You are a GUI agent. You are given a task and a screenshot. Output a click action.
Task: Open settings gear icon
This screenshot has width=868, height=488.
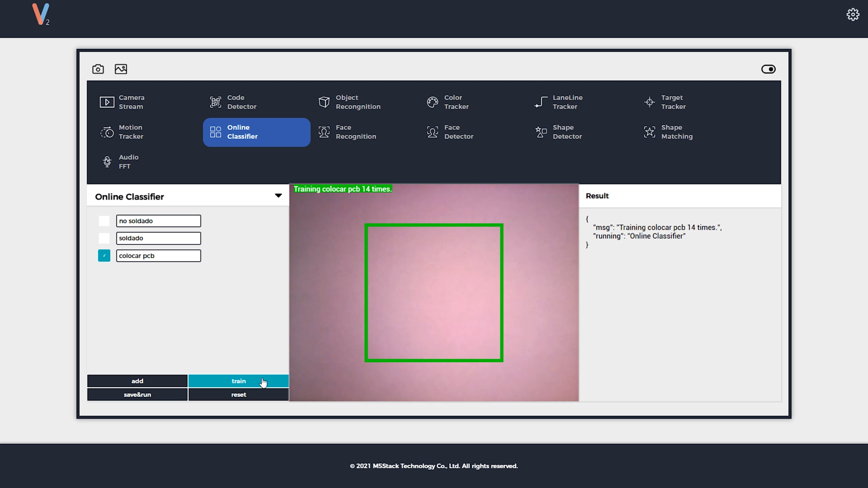pyautogui.click(x=853, y=14)
